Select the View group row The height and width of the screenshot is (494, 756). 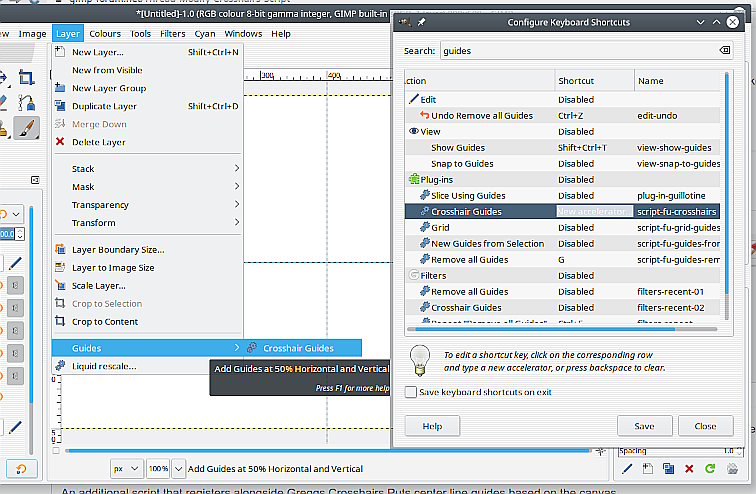coord(562,132)
